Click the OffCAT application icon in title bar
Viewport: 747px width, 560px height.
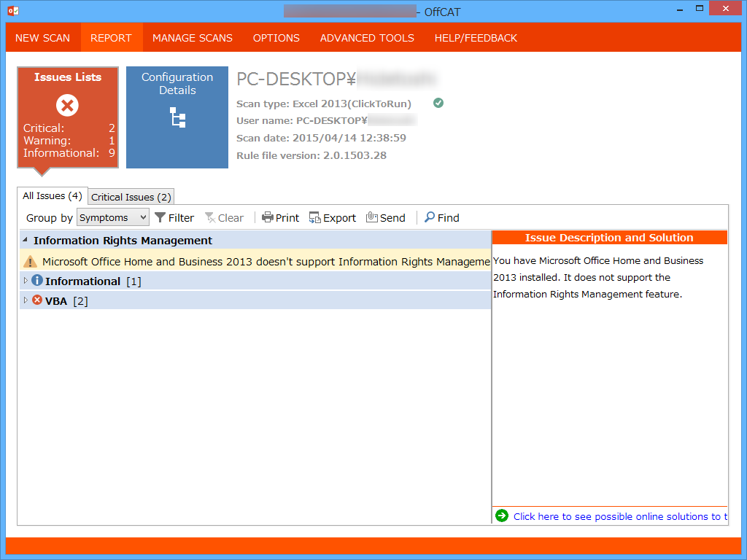click(13, 10)
